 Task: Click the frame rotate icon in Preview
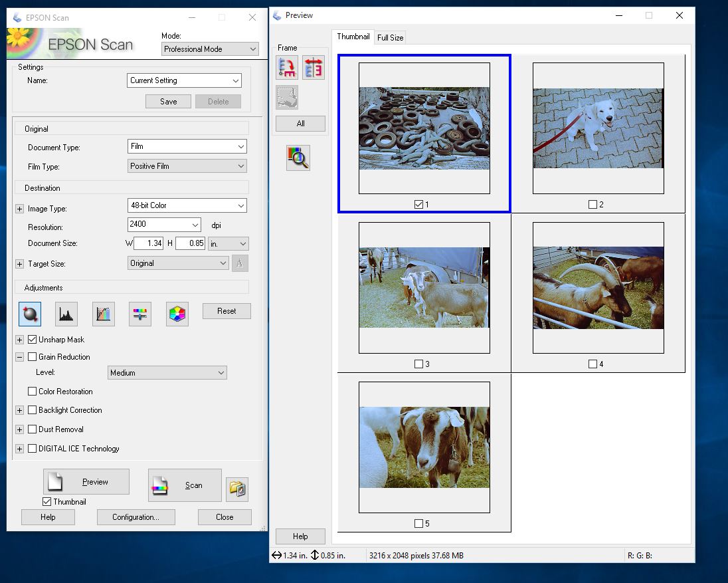coord(287,68)
